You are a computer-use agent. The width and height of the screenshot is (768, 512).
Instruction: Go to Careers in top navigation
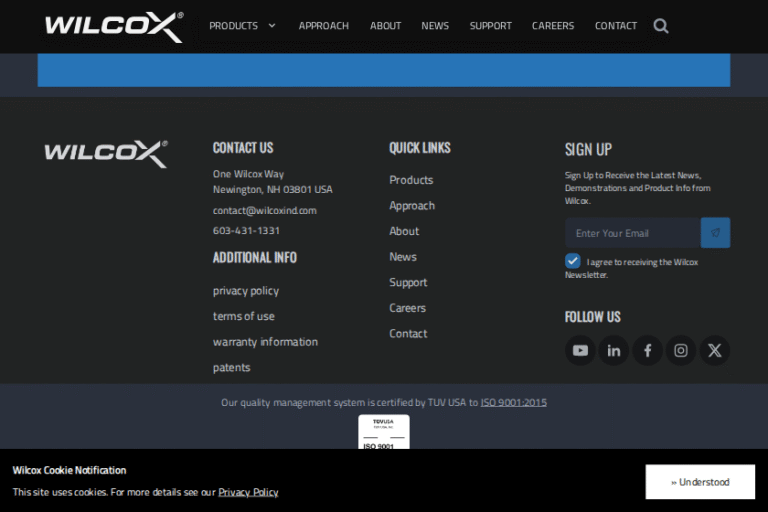(553, 26)
